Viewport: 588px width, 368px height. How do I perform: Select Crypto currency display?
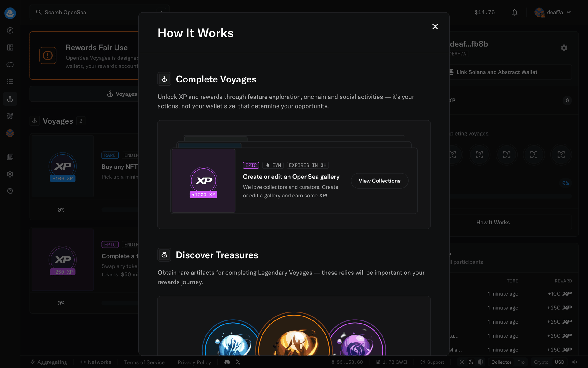tap(541, 362)
